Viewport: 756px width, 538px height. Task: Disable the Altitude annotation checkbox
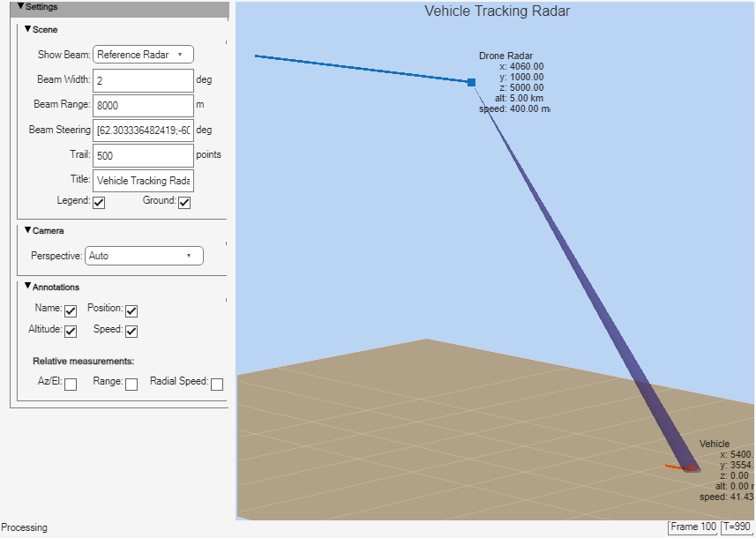click(71, 332)
